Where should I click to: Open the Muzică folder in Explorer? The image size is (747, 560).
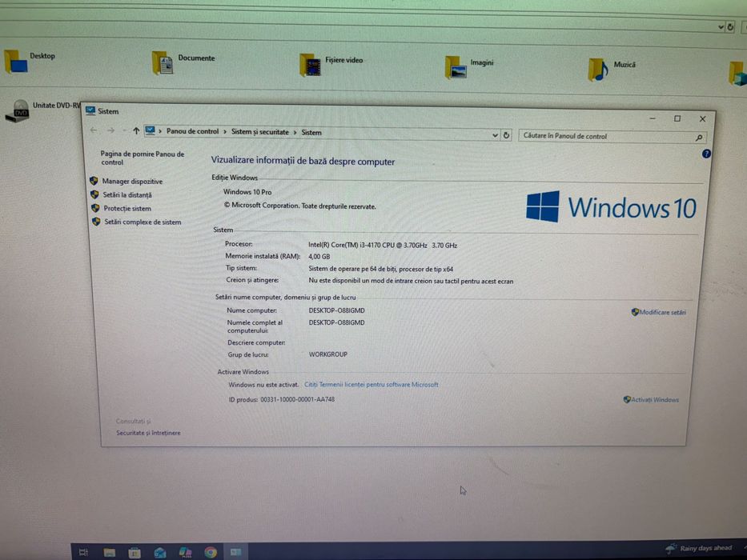(x=612, y=69)
